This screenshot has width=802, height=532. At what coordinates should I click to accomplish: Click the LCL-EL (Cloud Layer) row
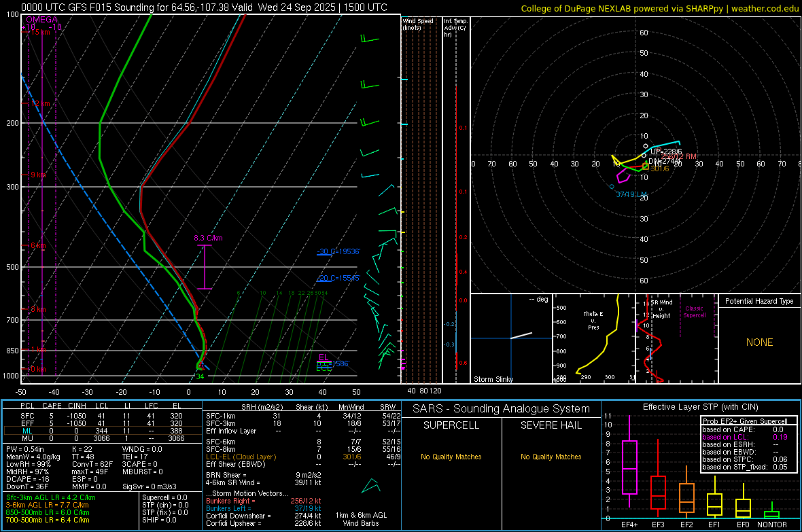pyautogui.click(x=303, y=457)
